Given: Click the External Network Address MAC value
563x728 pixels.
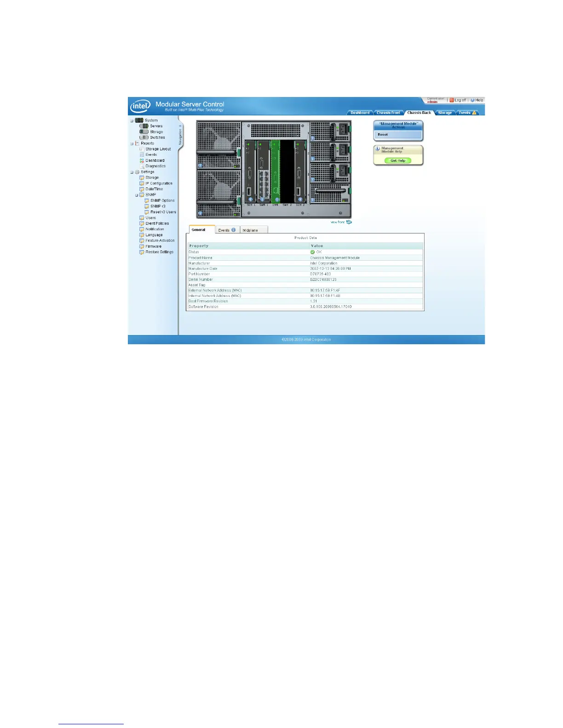Looking at the screenshot, I should coord(325,290).
